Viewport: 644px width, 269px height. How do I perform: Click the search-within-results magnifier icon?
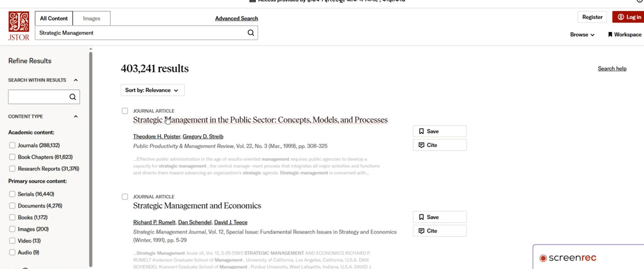pos(72,97)
